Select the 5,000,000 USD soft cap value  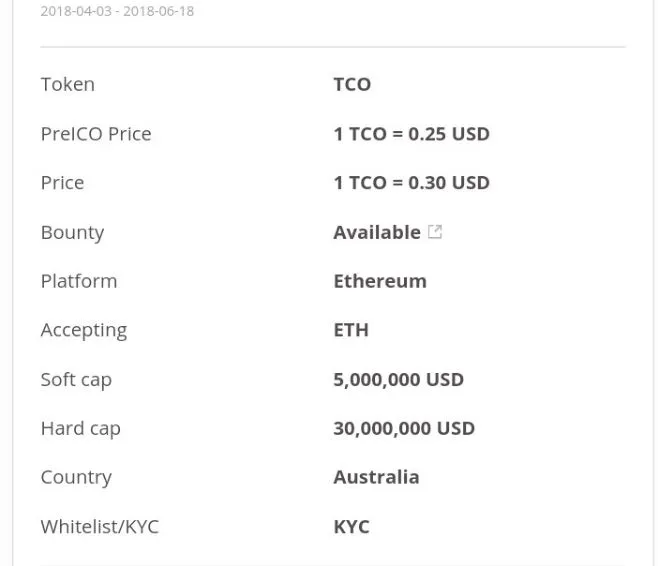398,380
